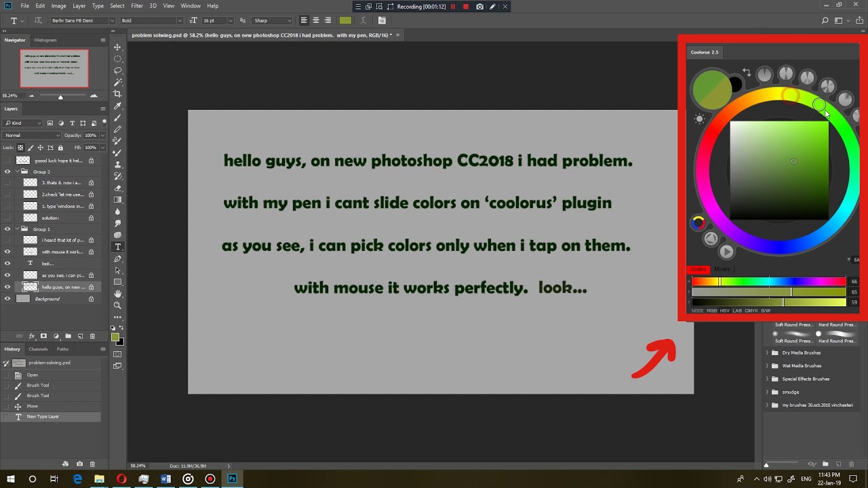The width and height of the screenshot is (868, 488).
Task: Click the create new group folder icon
Action: pos(68,336)
